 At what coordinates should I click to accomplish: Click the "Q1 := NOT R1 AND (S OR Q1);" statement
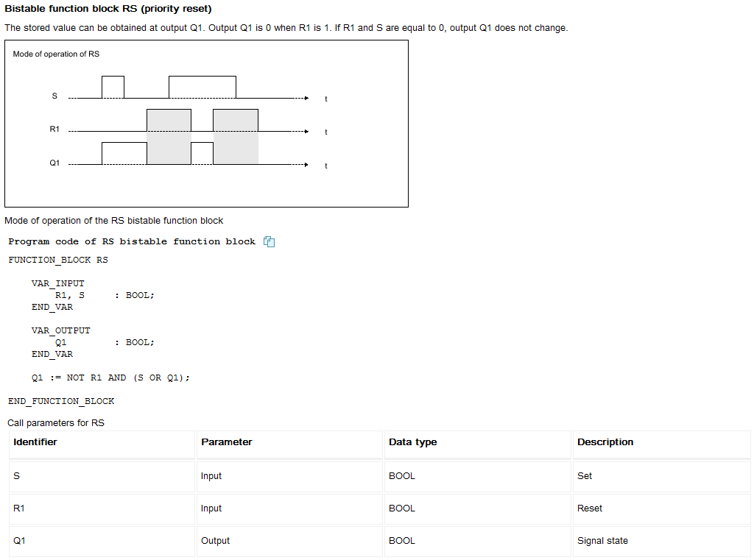110,378
